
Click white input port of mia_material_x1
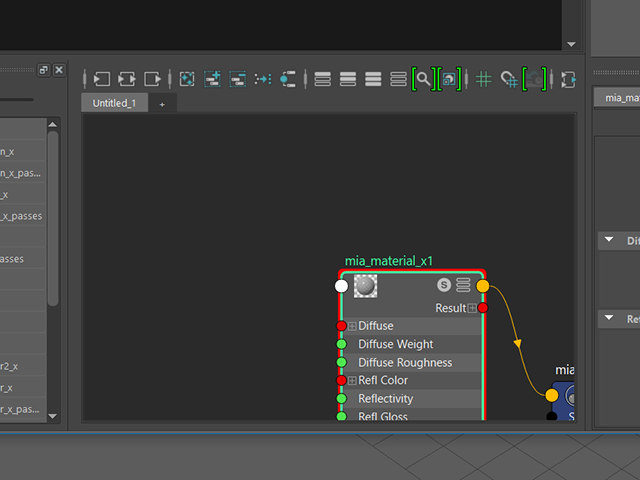341,286
